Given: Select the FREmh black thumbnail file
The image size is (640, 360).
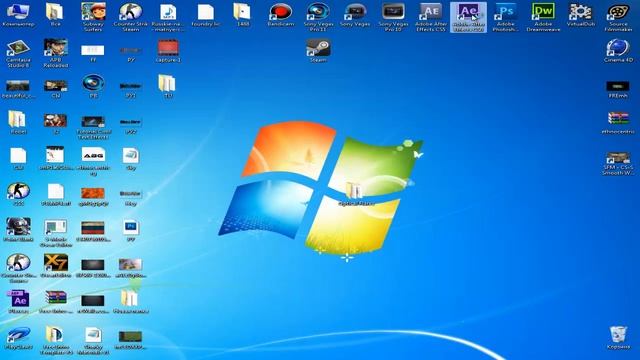Looking at the screenshot, I should pos(618,89).
